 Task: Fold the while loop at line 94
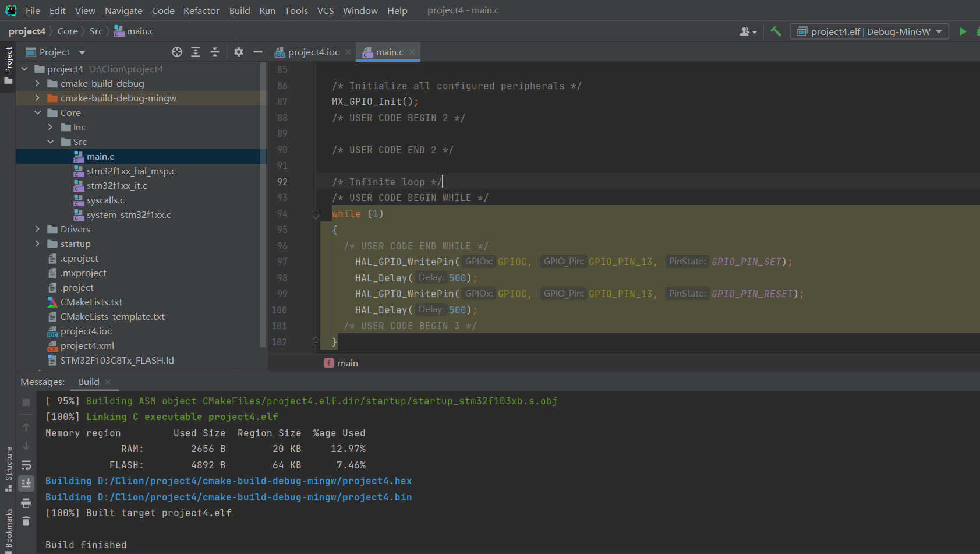click(316, 214)
